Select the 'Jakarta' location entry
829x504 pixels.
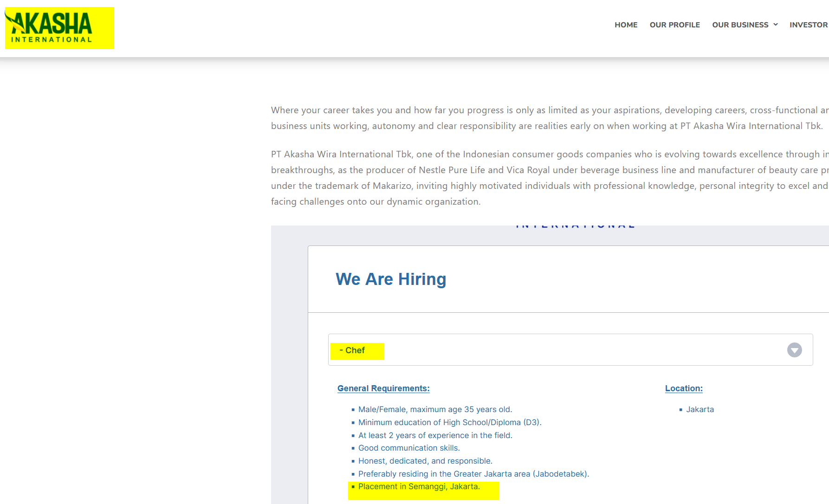[700, 409]
